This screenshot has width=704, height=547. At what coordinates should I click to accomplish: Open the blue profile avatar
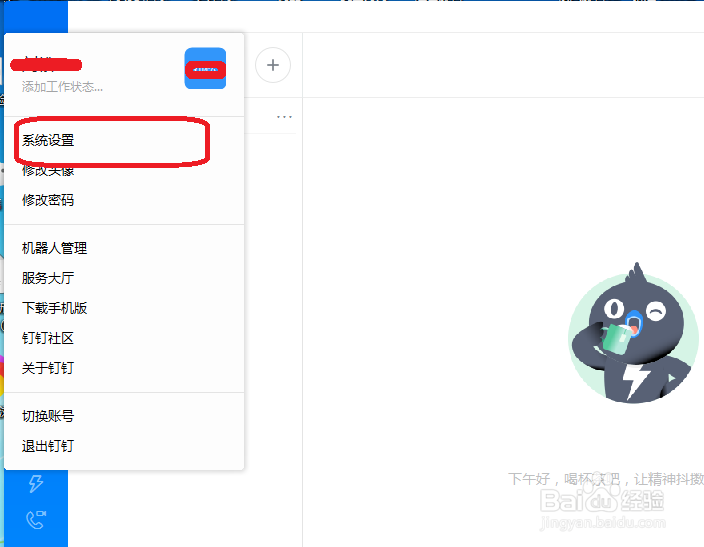pos(205,68)
